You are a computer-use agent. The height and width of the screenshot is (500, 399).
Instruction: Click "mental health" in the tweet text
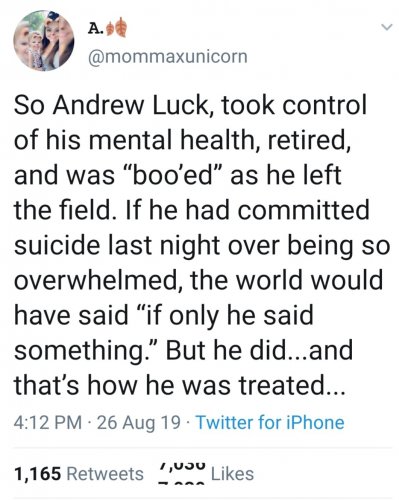point(172,140)
